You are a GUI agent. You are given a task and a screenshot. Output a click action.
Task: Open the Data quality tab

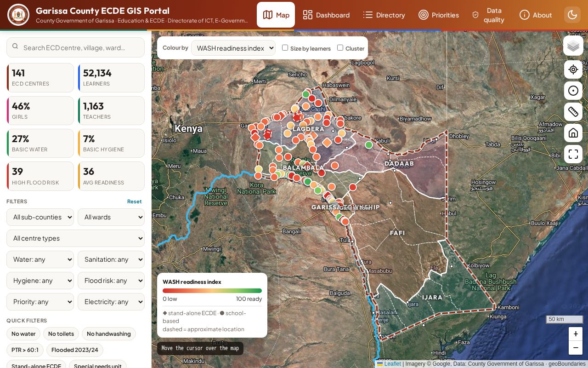point(489,15)
